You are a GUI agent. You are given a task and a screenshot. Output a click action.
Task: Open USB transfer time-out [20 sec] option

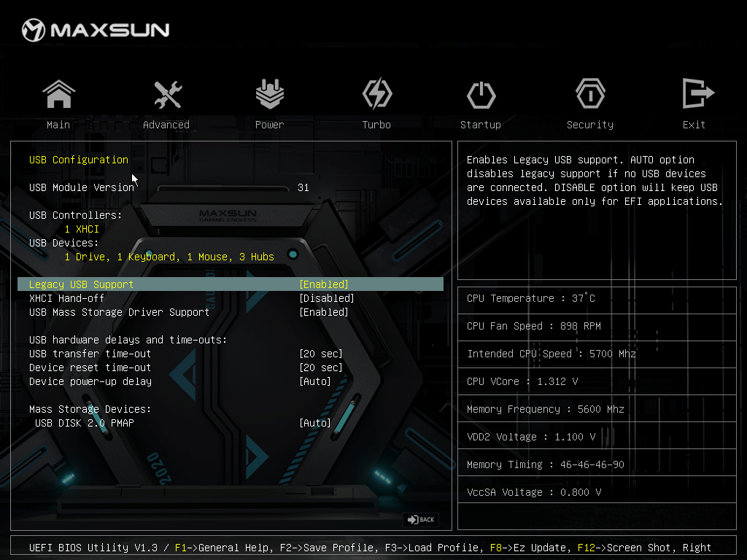point(321,354)
